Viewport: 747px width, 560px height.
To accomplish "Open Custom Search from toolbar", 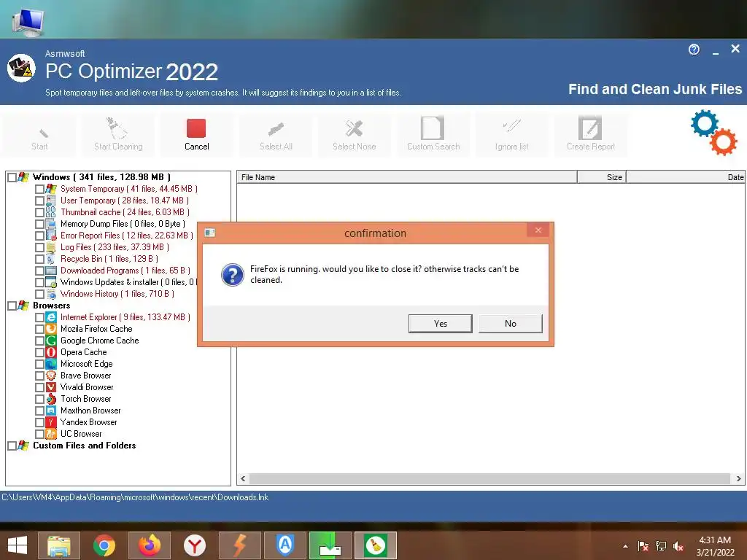I will tap(433, 135).
